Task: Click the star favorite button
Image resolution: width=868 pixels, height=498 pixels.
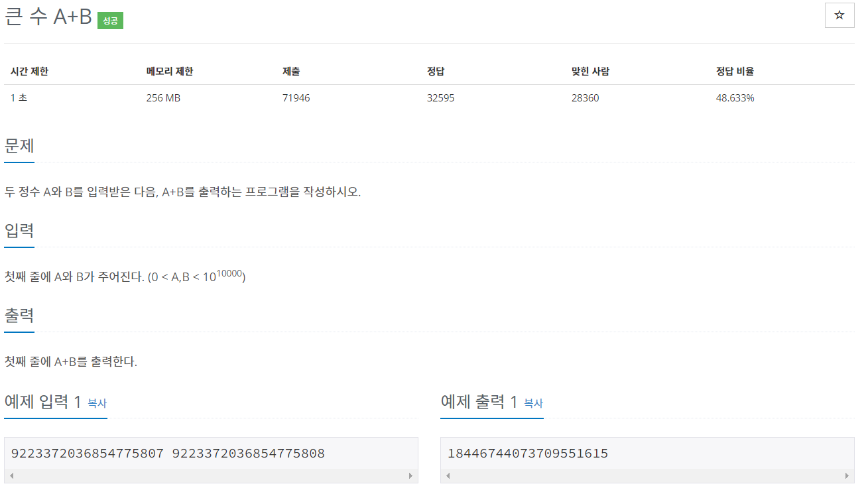Action: tap(839, 15)
